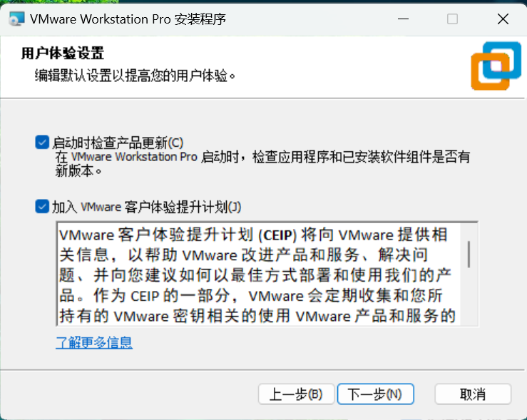Click the 加入 VMware 客户体验提升计划(J) label
Image resolution: width=527 pixels, height=420 pixels.
(146, 207)
